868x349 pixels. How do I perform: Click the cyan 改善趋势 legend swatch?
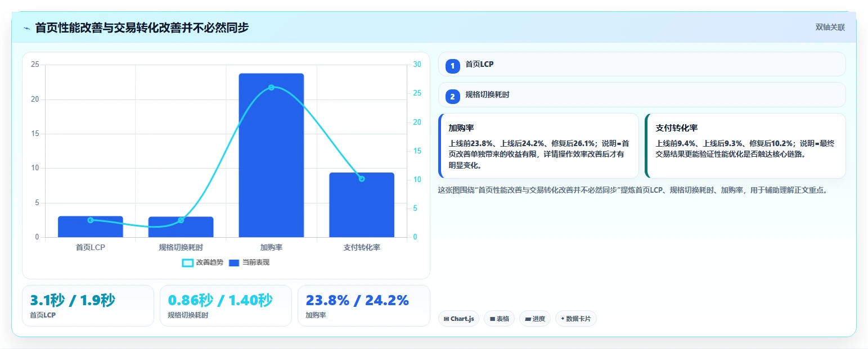pyautogui.click(x=188, y=262)
